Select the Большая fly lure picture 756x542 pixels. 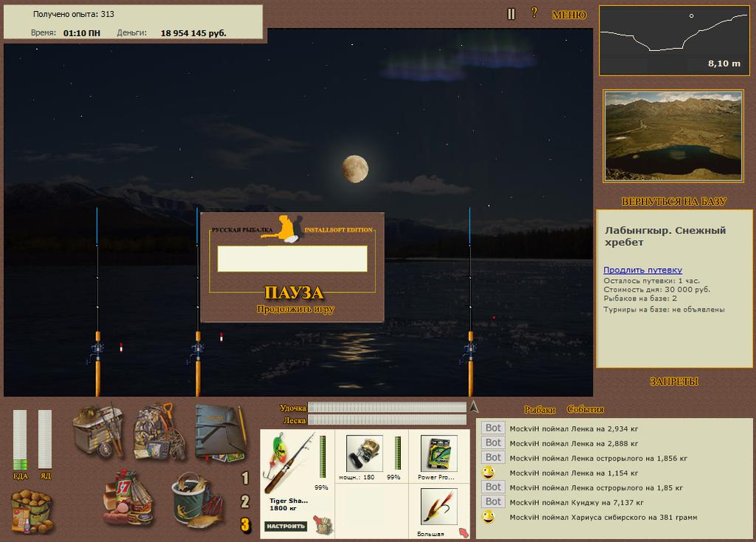coord(439,507)
